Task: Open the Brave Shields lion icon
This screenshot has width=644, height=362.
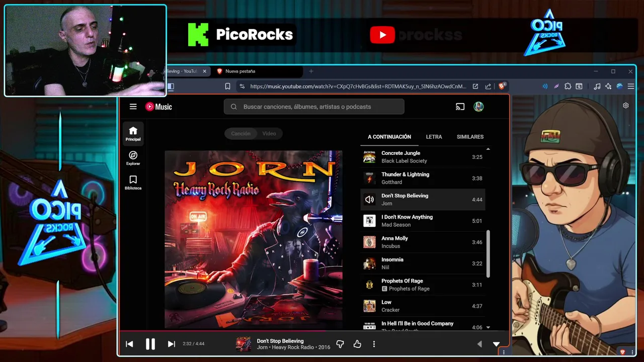Action: (502, 86)
